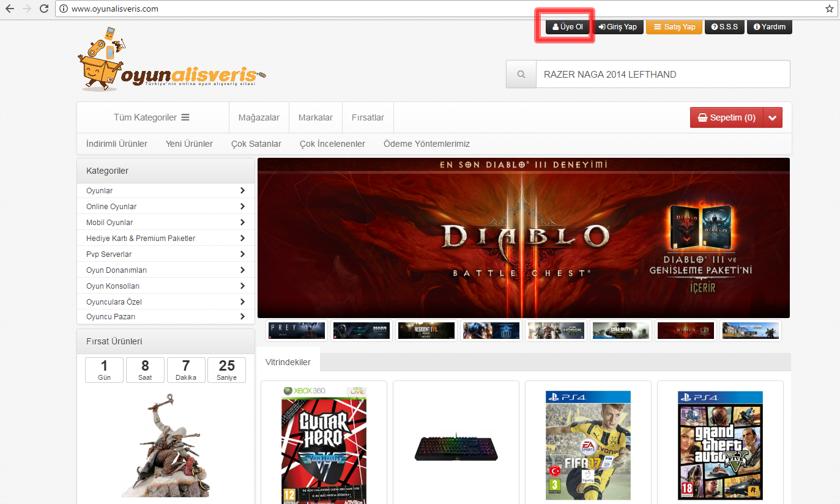This screenshot has width=840, height=504.
Task: Open the oyunalisveris logo homepage
Action: [171, 60]
